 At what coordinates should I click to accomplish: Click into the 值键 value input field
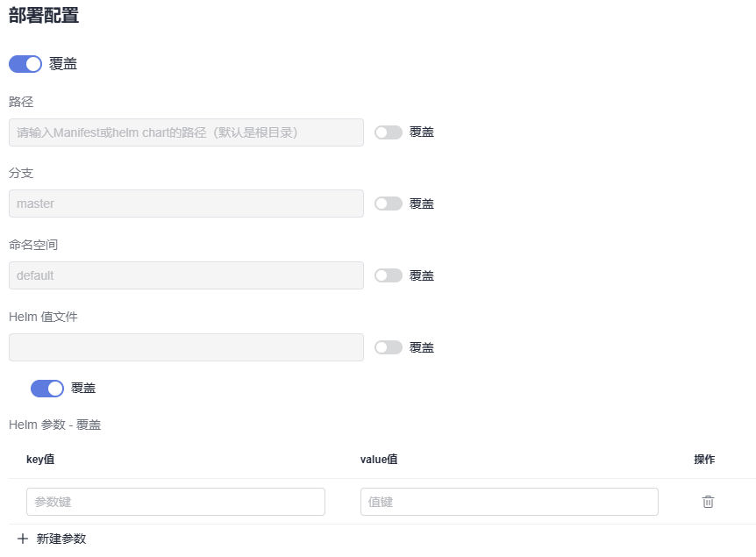pyautogui.click(x=509, y=502)
